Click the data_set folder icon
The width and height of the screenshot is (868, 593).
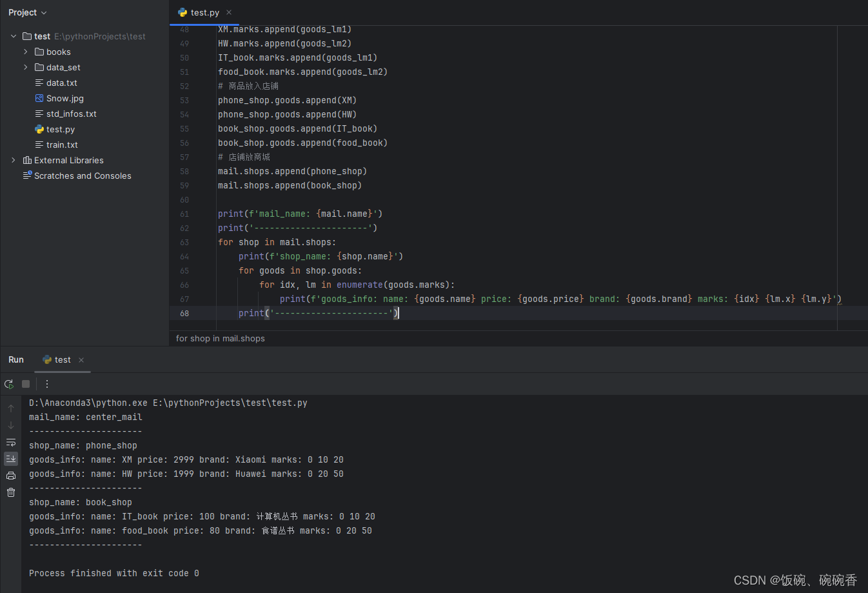click(39, 67)
